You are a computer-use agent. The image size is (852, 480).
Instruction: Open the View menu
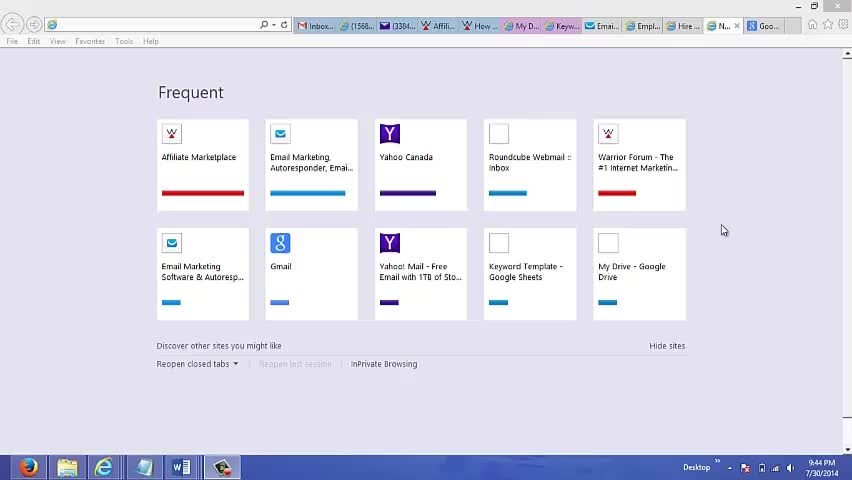58,41
